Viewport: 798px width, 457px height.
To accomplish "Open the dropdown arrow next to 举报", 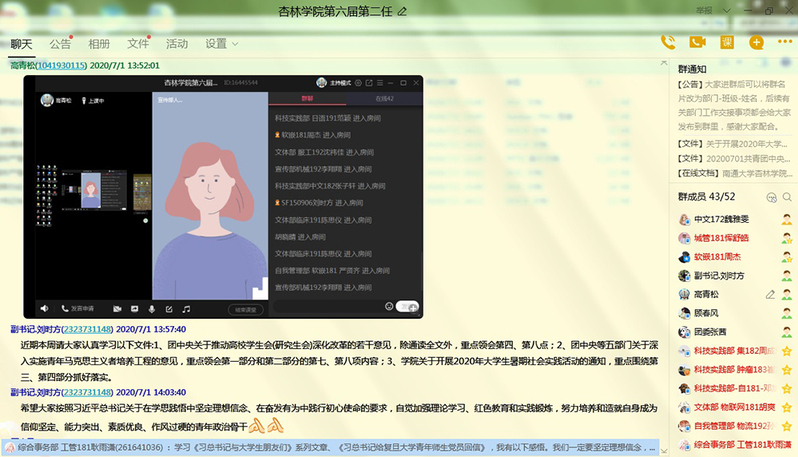I will 727,10.
